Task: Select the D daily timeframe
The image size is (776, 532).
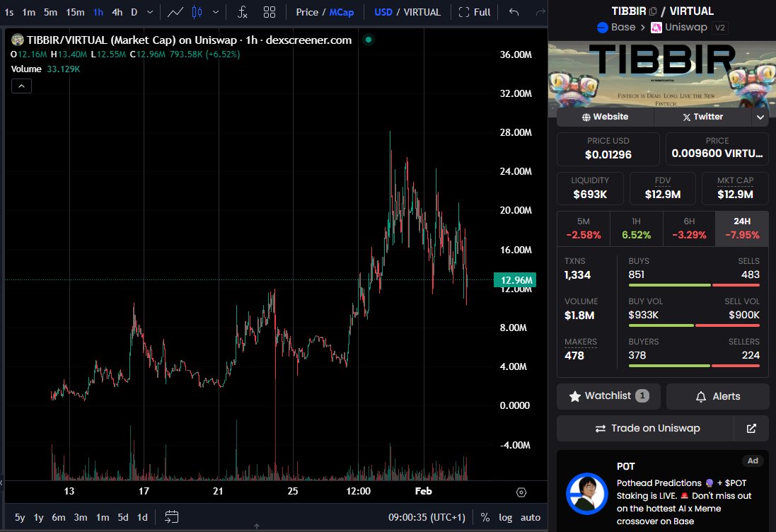Action: [134, 12]
